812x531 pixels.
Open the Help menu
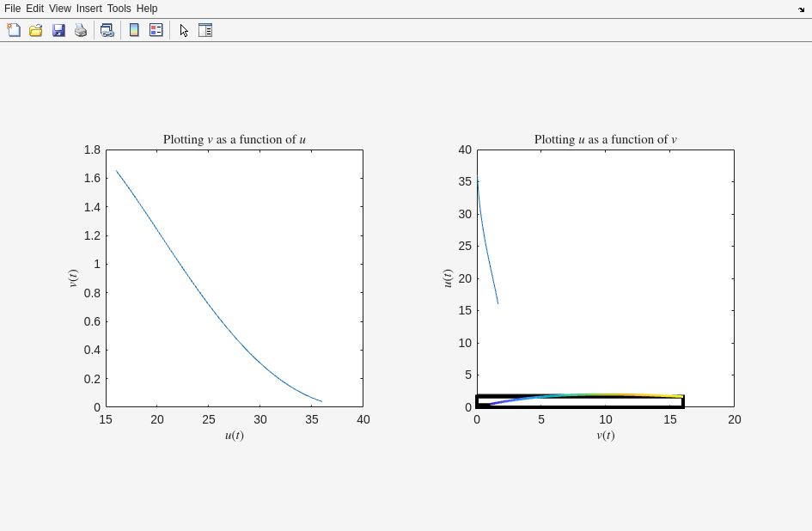tap(147, 9)
